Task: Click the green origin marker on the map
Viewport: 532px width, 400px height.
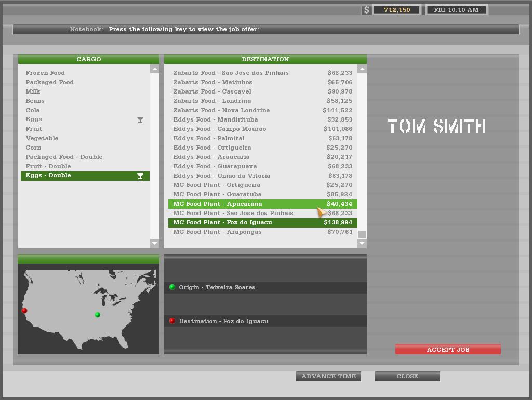Action: 97,315
